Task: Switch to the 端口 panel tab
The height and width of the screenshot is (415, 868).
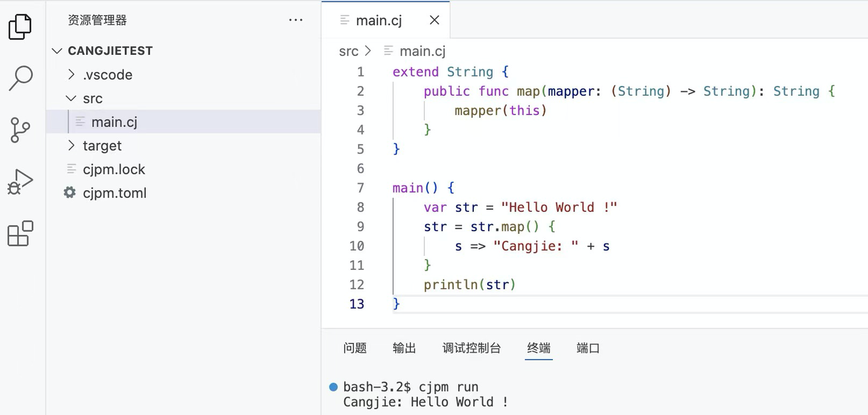Action: point(588,348)
